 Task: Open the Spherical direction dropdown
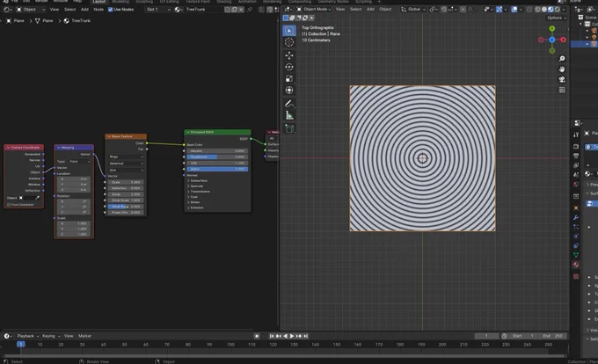click(x=127, y=164)
